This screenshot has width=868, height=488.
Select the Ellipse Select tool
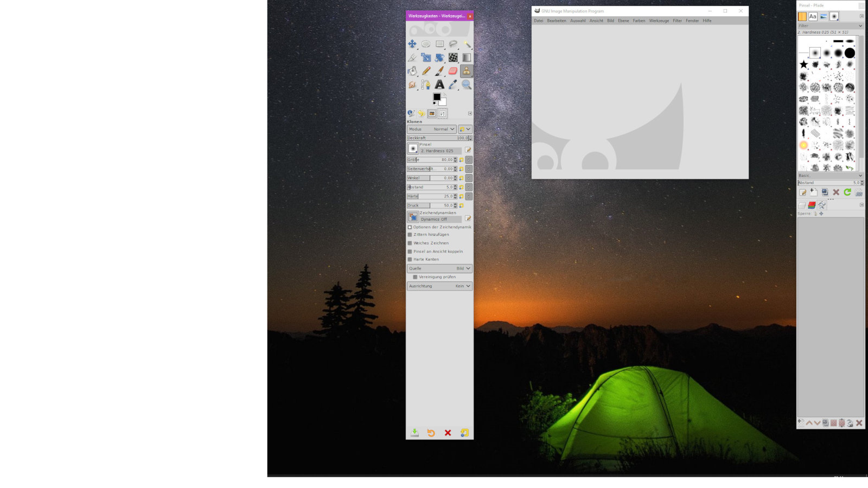click(426, 44)
